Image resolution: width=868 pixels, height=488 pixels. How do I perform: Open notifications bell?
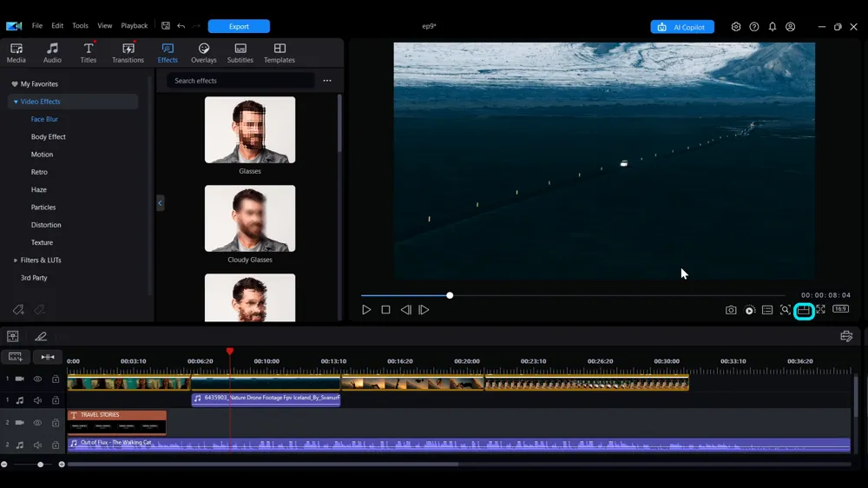coord(773,27)
